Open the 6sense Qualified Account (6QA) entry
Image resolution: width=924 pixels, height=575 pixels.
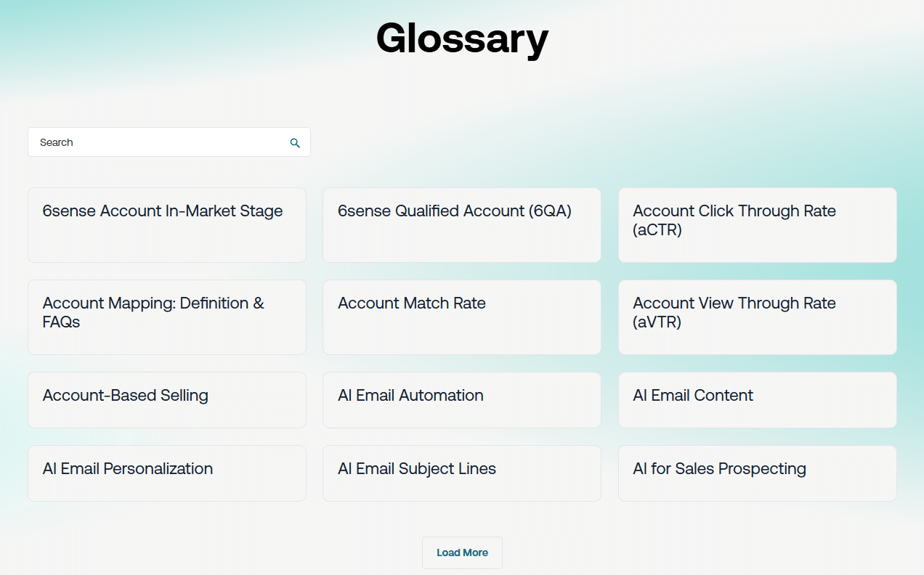[x=462, y=225]
